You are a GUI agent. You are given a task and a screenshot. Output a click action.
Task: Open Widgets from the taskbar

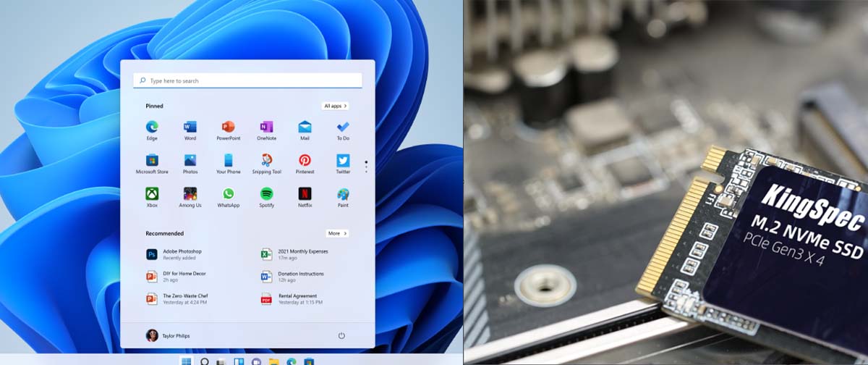[x=239, y=361]
